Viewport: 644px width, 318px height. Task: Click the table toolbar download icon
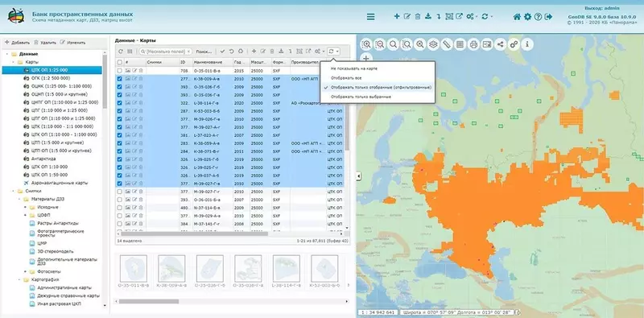(x=281, y=52)
